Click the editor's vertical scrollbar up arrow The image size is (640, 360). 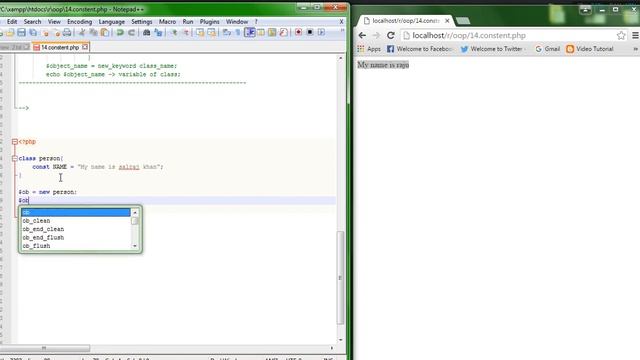tap(340, 58)
